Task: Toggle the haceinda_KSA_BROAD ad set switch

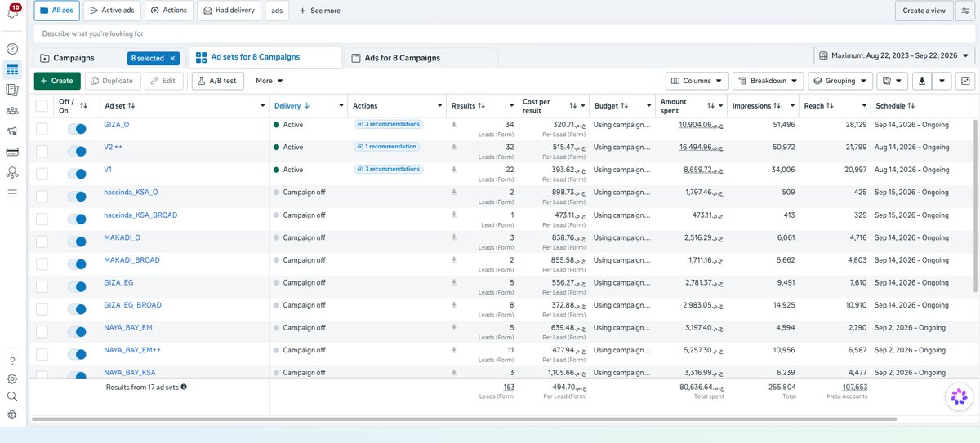Action: [77, 219]
